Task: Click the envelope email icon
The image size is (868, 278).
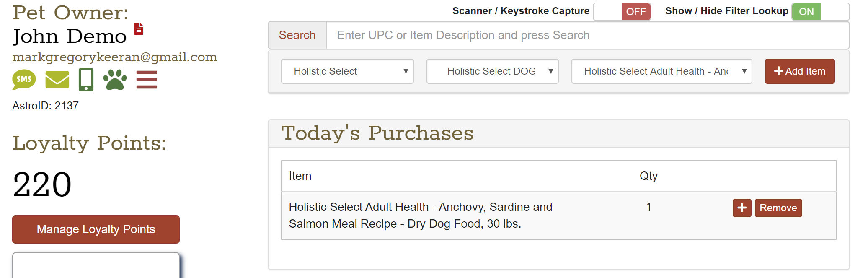Action: pyautogui.click(x=57, y=80)
